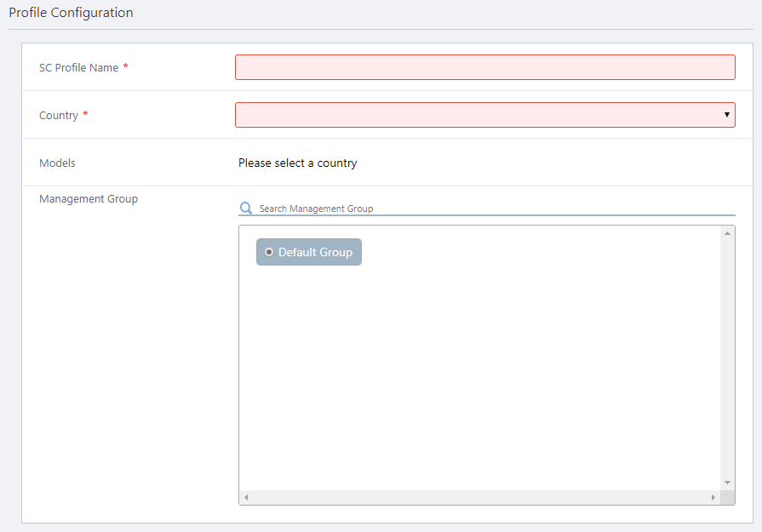Click the Search Management Group text box
This screenshot has width=762, height=532.
pos(494,209)
